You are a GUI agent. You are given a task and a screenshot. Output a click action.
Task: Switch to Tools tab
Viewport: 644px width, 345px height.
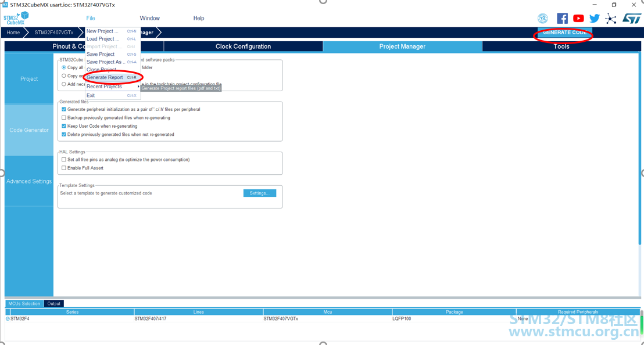coord(561,46)
